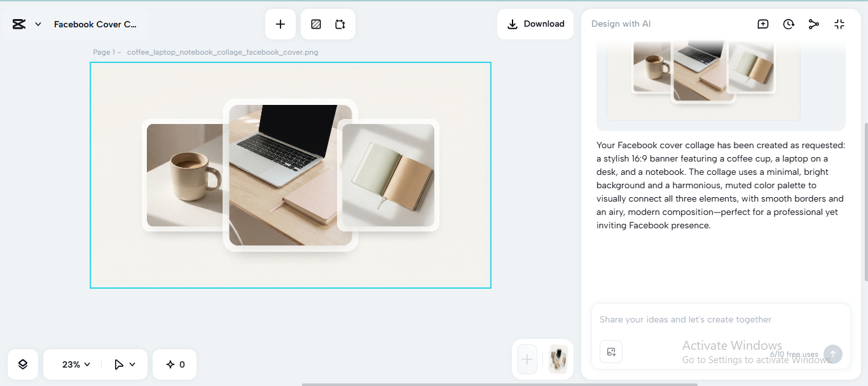This screenshot has width=868, height=386.
Task: Expand the dropdown arrow beside CapCut logo
Action: tap(38, 24)
